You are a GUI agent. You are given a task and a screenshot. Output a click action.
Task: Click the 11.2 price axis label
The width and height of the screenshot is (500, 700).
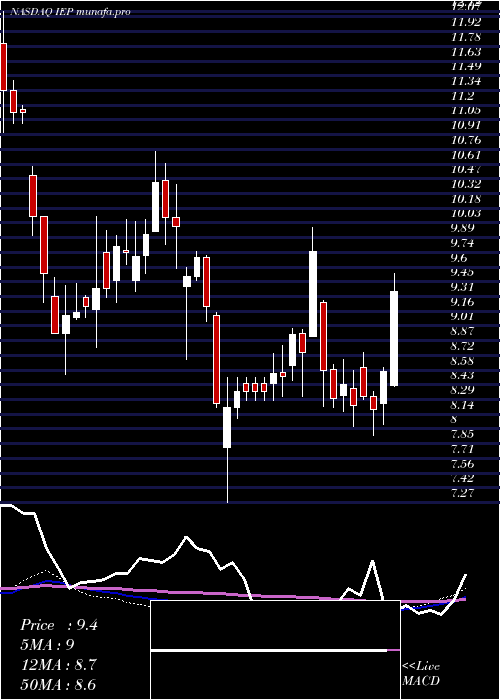click(462, 96)
